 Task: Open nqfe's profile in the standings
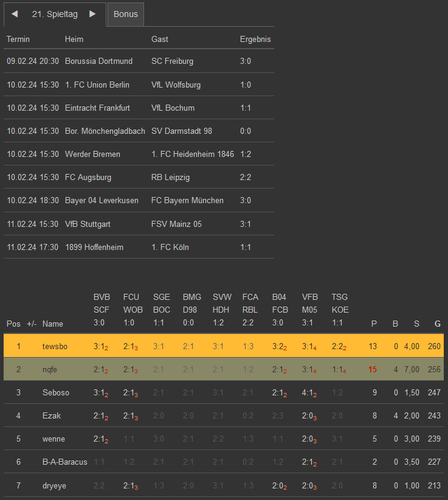tap(50, 369)
